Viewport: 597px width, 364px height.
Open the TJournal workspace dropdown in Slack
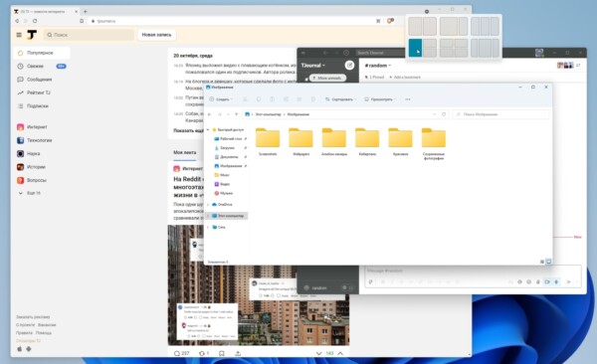pos(313,65)
